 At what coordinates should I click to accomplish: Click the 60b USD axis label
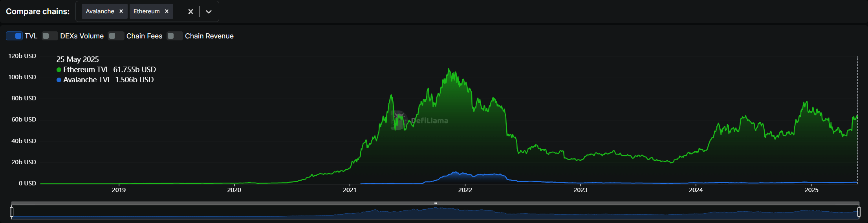pyautogui.click(x=24, y=120)
